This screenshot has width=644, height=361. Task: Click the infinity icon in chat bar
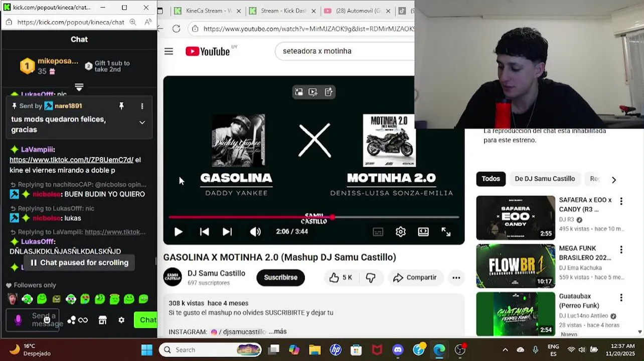83,320
